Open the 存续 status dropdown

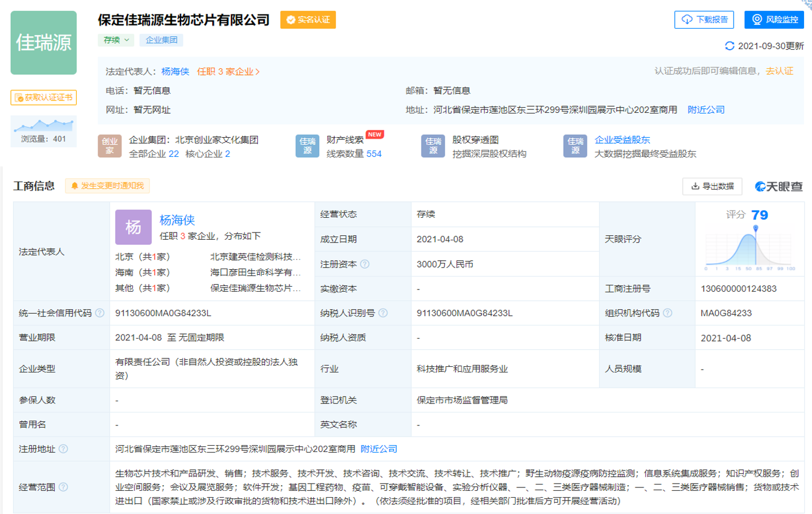(116, 40)
